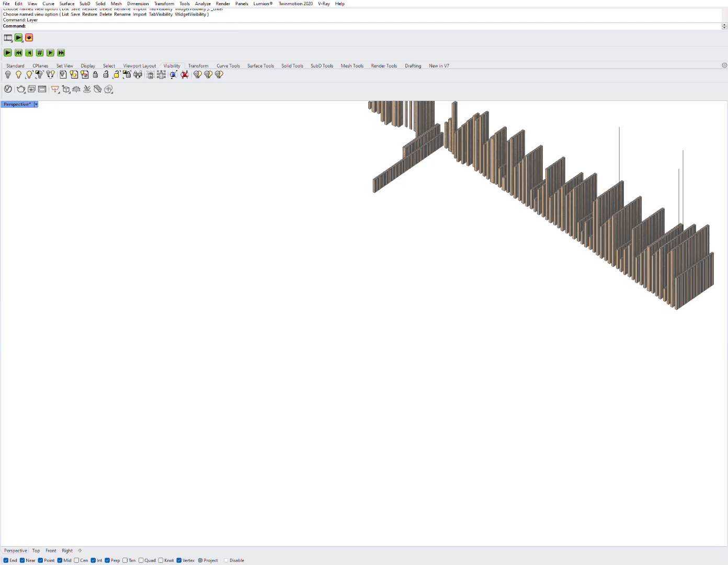Click the V-Ray grass fur icon
This screenshot has width=728, height=565.
pos(87,89)
